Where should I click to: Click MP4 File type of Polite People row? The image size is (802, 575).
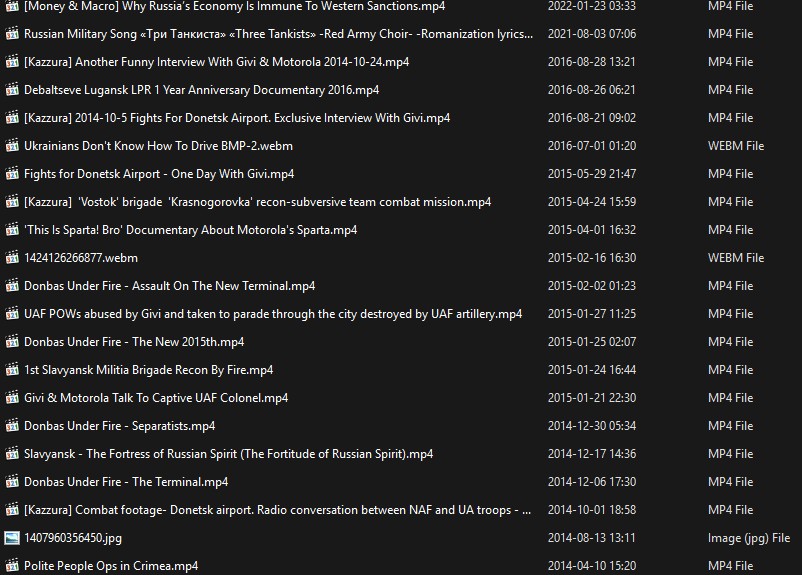pyautogui.click(x=730, y=566)
